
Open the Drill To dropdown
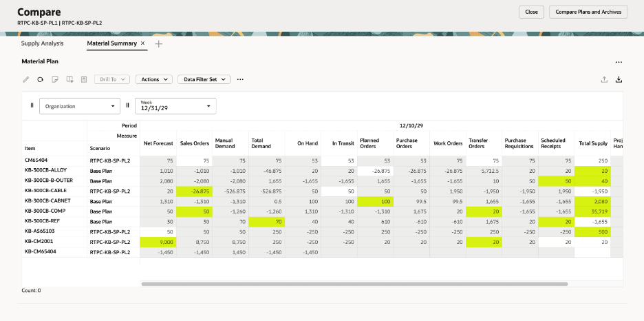[112, 79]
